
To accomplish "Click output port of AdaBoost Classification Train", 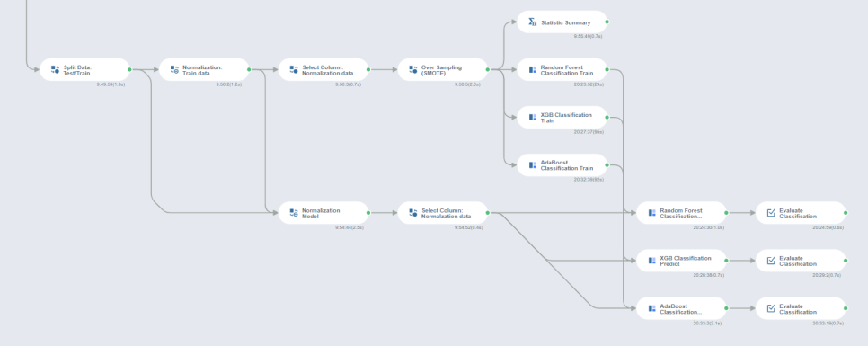I will pos(607,165).
